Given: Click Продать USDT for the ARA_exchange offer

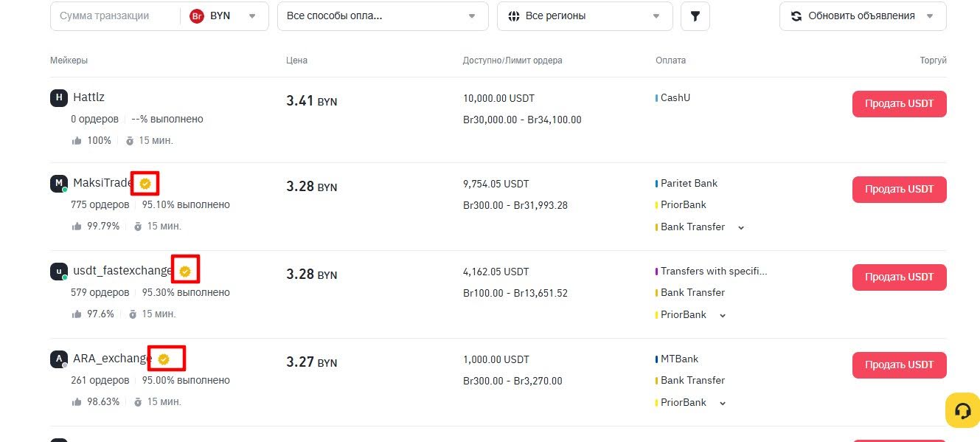Looking at the screenshot, I should [899, 365].
